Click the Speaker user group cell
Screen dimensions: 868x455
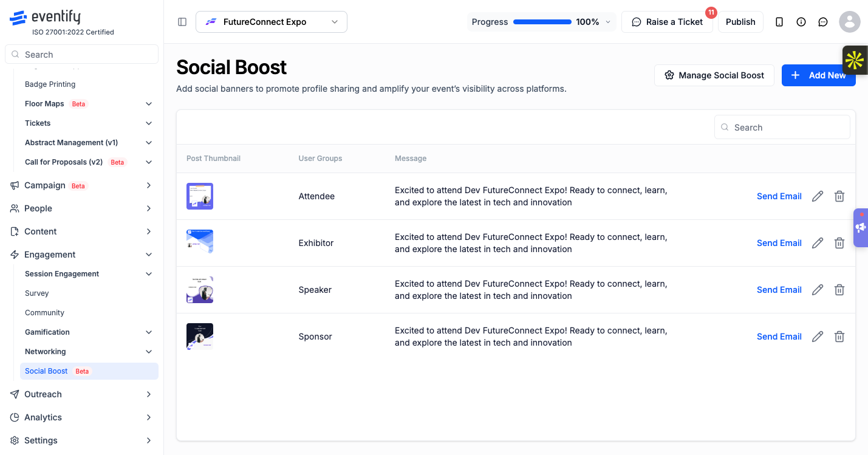(315, 290)
